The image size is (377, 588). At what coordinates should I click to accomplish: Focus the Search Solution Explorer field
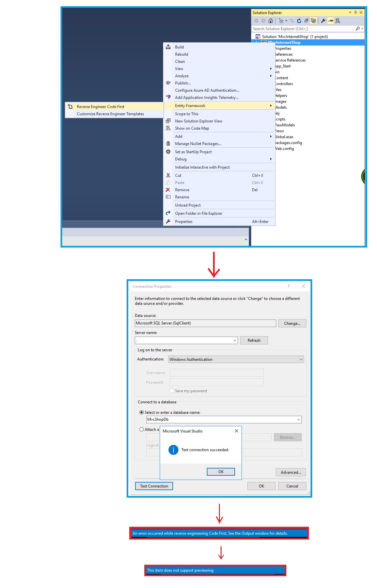click(x=303, y=29)
